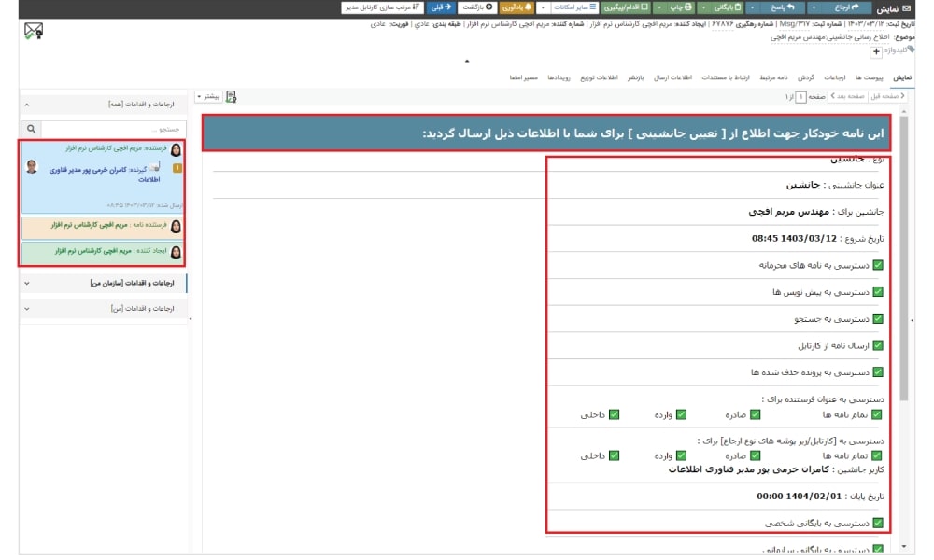
Task: Open the بیشتر dropdown
Action: [x=207, y=96]
